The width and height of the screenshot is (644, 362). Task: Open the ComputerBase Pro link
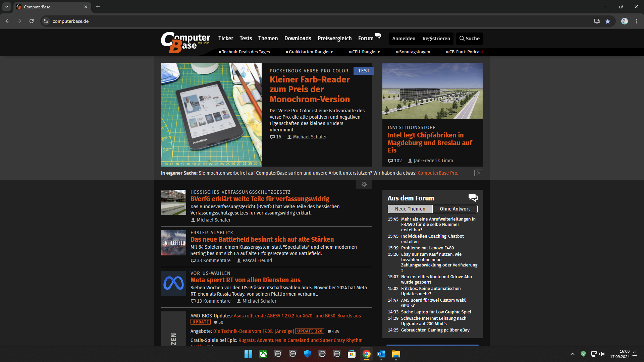click(437, 173)
